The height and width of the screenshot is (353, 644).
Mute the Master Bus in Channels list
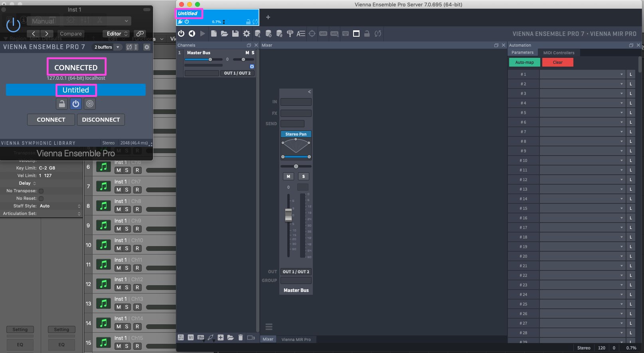tap(247, 53)
